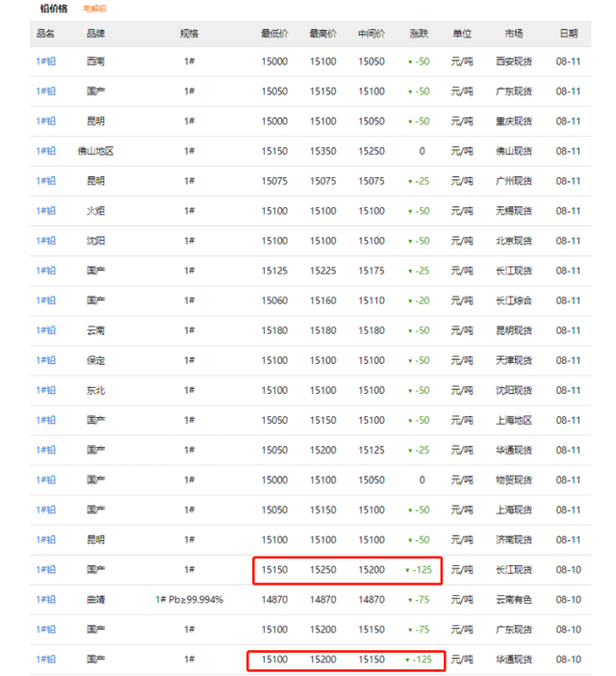Open 1#铅 link in 济南现货 row

pos(45,540)
